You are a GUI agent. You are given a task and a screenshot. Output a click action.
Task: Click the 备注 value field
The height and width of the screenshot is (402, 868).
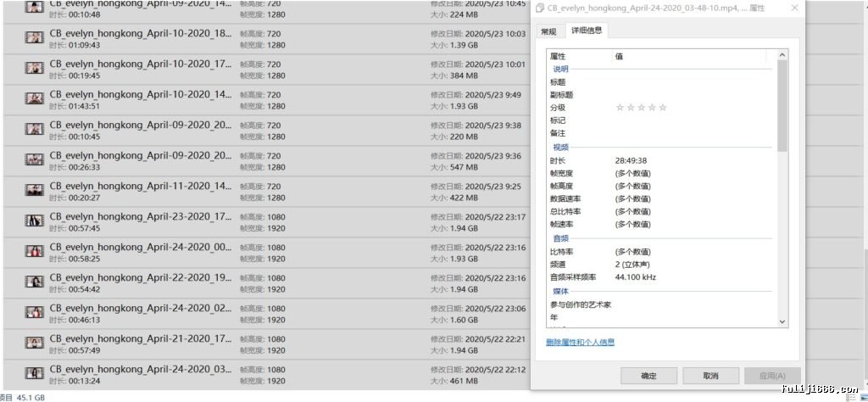click(693, 133)
